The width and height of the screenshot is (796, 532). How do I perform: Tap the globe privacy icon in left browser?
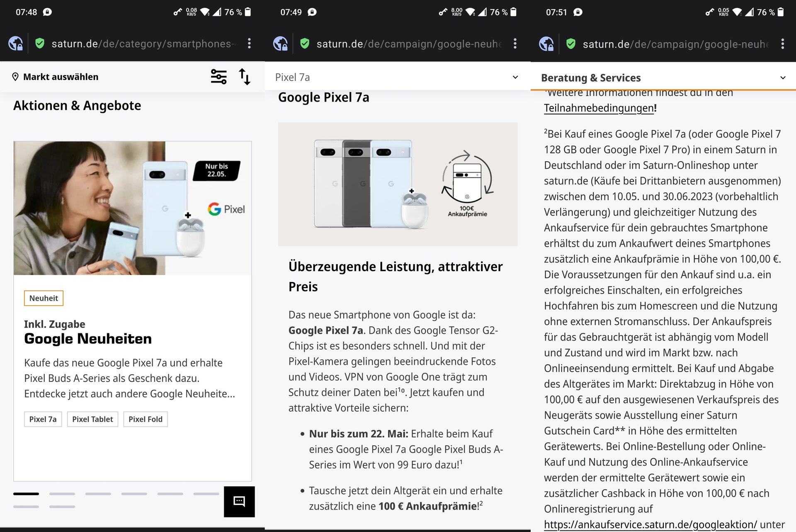pos(16,44)
